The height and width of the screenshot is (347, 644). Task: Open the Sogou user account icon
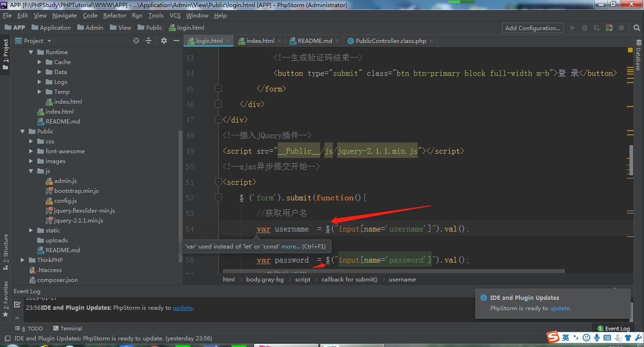coord(618,338)
